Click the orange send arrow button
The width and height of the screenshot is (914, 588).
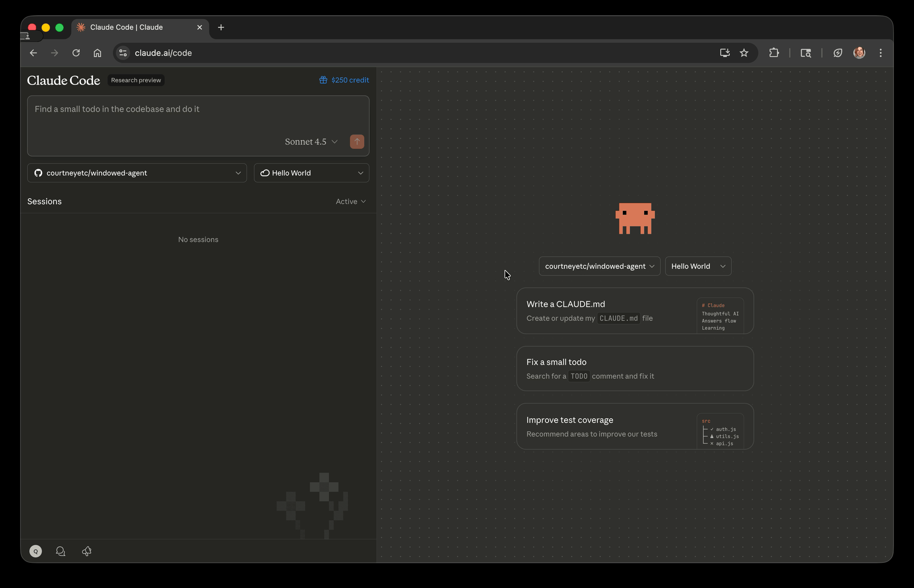pyautogui.click(x=357, y=142)
